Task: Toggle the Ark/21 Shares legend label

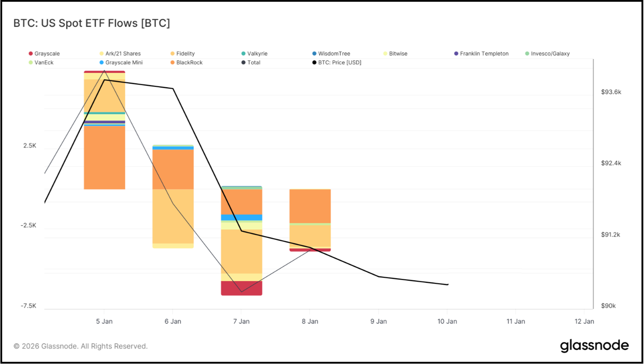Action: [x=123, y=54]
